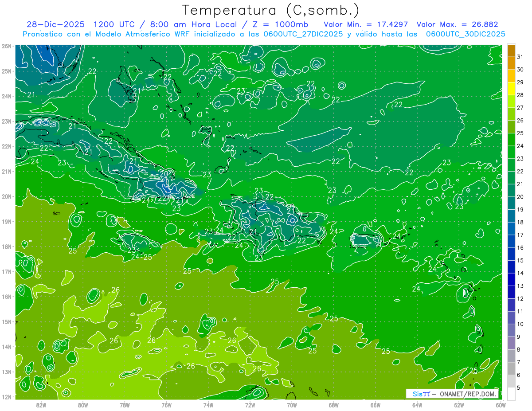Image resolution: width=532 pixels, height=411 pixels.
Task: Click the teal swatch between 19 and 20
Action: 511,203
